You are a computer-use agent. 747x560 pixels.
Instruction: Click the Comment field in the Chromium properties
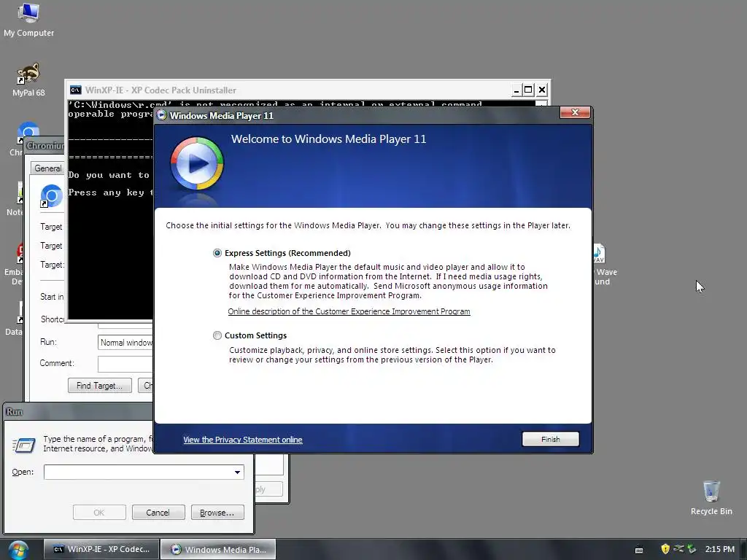click(125, 364)
